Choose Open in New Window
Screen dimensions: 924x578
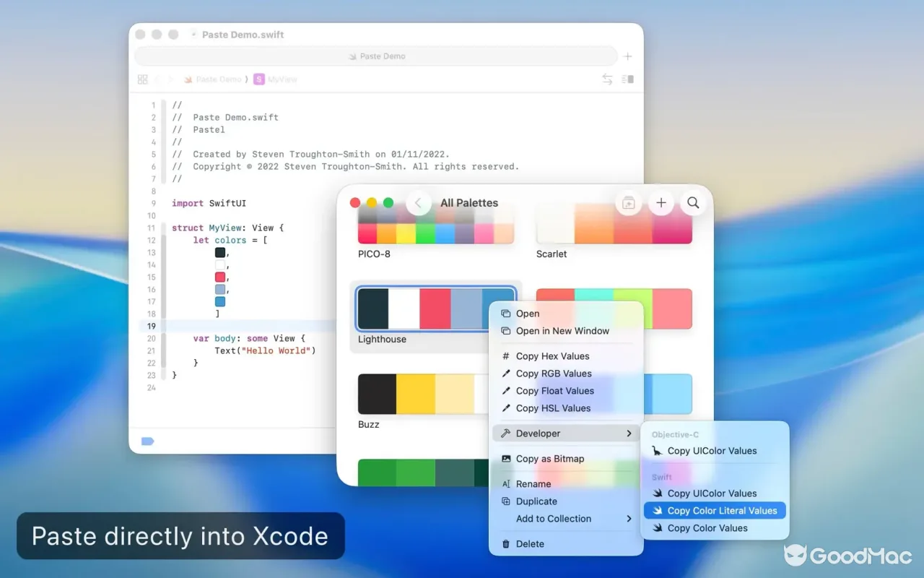[566, 331]
